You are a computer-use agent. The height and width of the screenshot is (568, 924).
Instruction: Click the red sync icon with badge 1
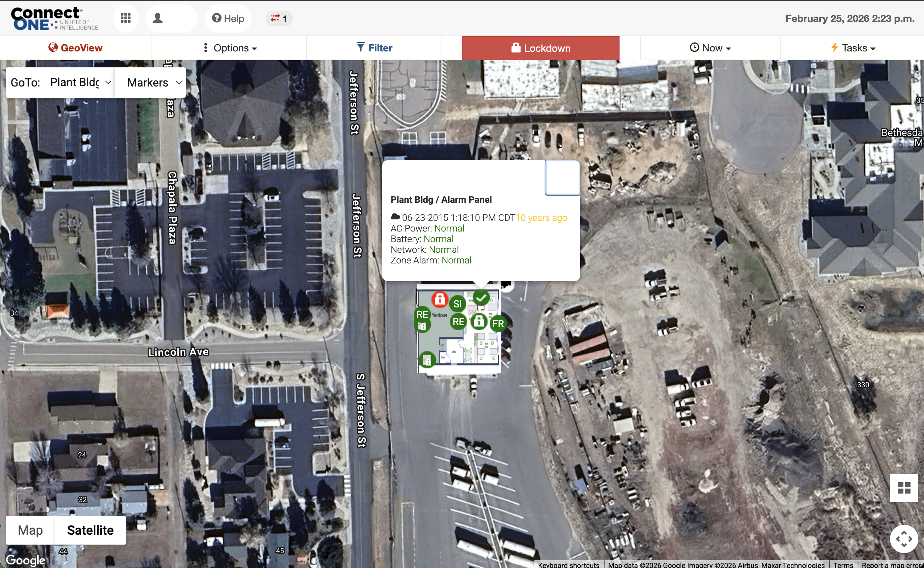pos(279,18)
